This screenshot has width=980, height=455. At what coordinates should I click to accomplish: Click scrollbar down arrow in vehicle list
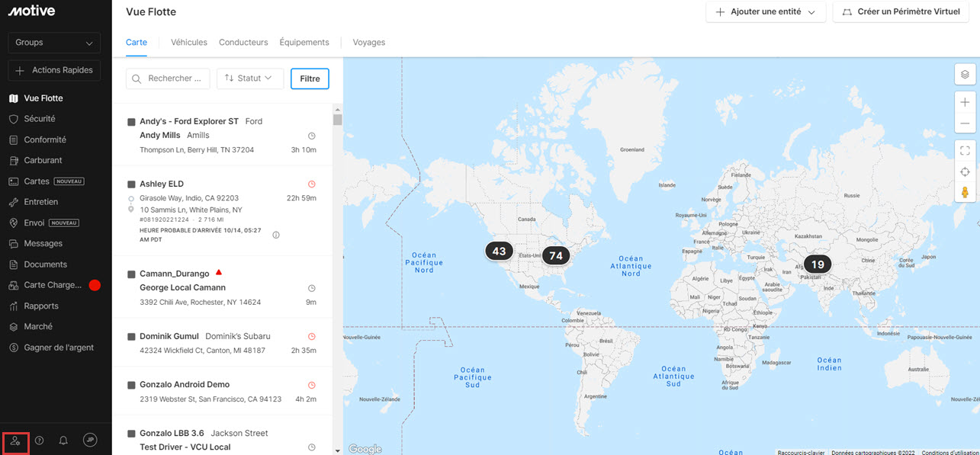[338, 450]
